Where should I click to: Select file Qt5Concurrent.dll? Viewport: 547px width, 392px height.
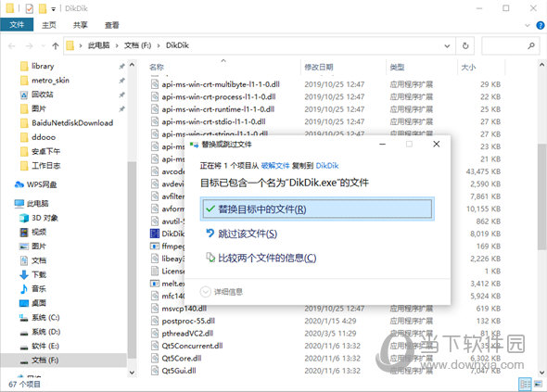click(192, 346)
